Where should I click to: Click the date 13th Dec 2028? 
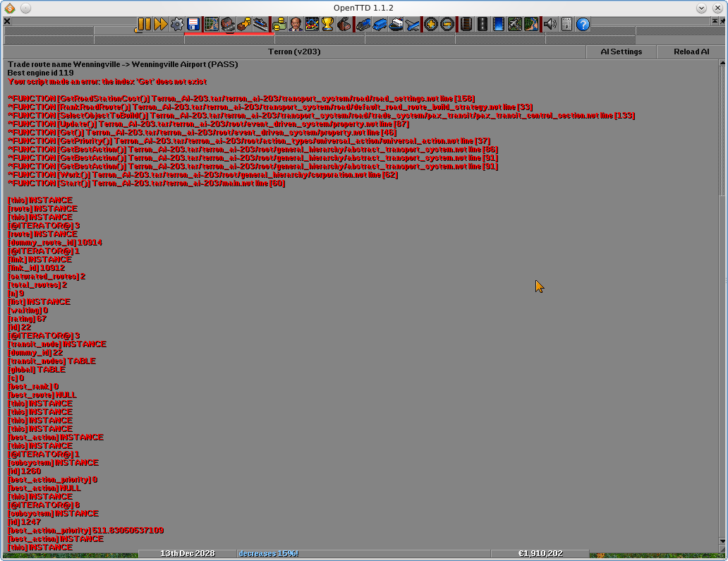click(x=188, y=553)
